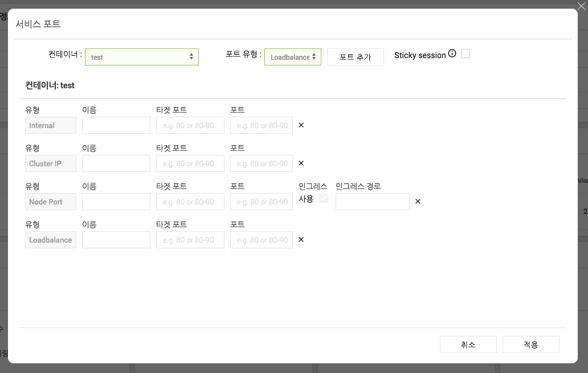Image resolution: width=588 pixels, height=373 pixels.
Task: Delete the Loadbalance port row
Action: (x=301, y=240)
